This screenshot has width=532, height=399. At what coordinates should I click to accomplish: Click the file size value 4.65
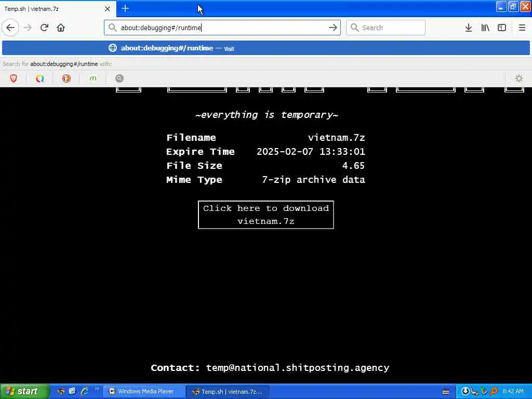click(353, 166)
